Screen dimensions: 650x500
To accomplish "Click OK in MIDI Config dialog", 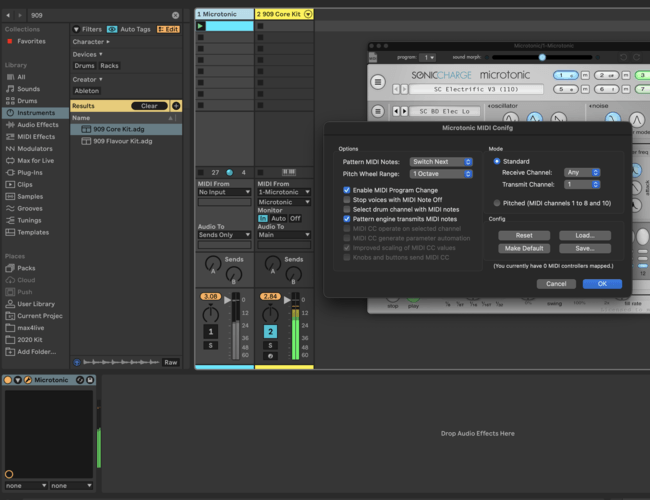I will coord(602,284).
